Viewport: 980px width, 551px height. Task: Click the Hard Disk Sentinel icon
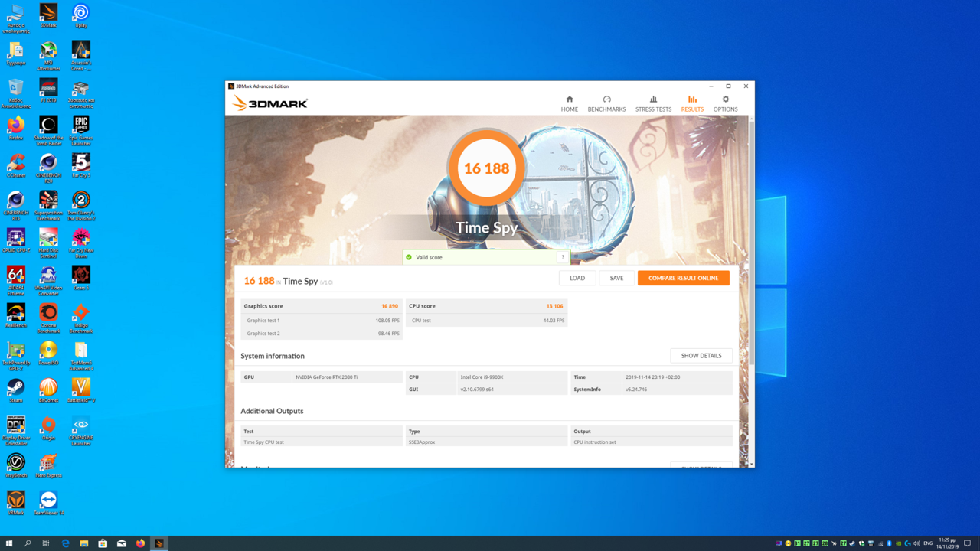48,243
